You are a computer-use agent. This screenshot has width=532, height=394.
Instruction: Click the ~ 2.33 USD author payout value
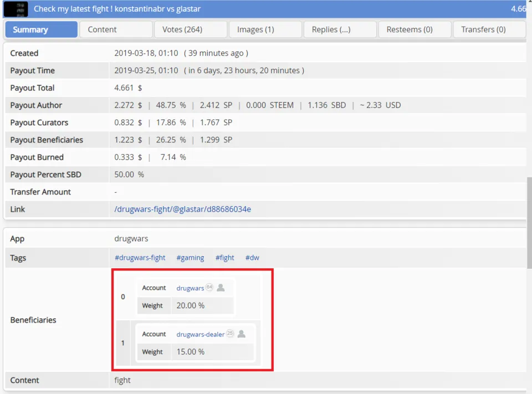click(380, 105)
